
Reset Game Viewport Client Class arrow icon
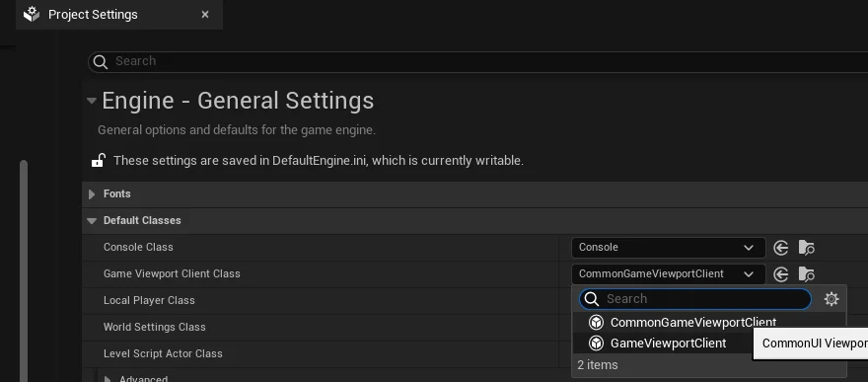(x=780, y=274)
